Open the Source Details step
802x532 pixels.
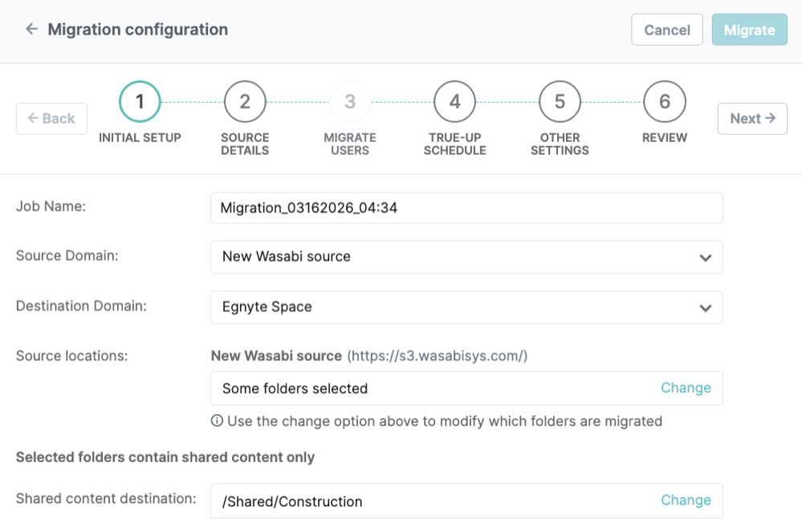point(244,102)
